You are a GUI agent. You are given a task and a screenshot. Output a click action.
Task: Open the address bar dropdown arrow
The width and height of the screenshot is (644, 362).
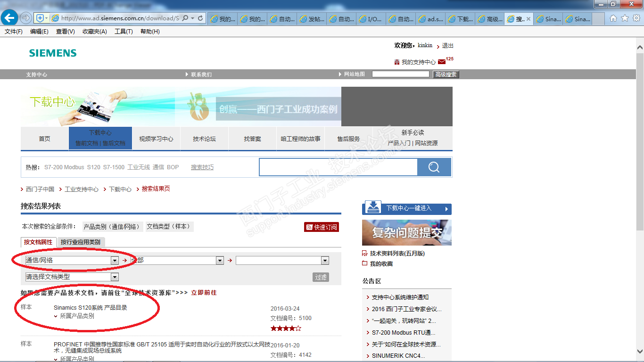click(193, 18)
